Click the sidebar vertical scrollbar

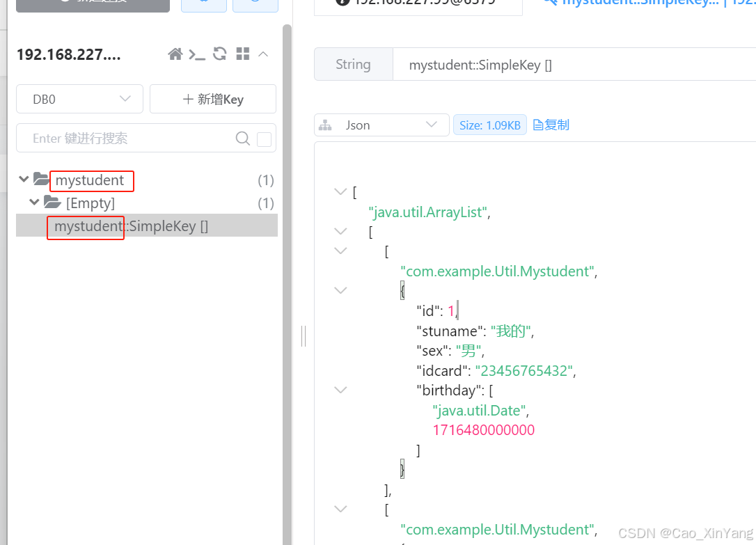287,284
